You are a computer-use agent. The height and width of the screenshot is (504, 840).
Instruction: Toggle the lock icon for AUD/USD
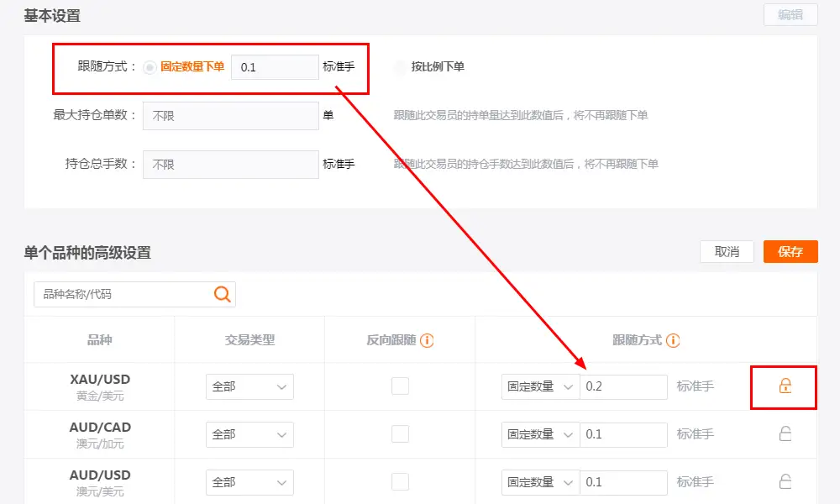tap(785, 481)
